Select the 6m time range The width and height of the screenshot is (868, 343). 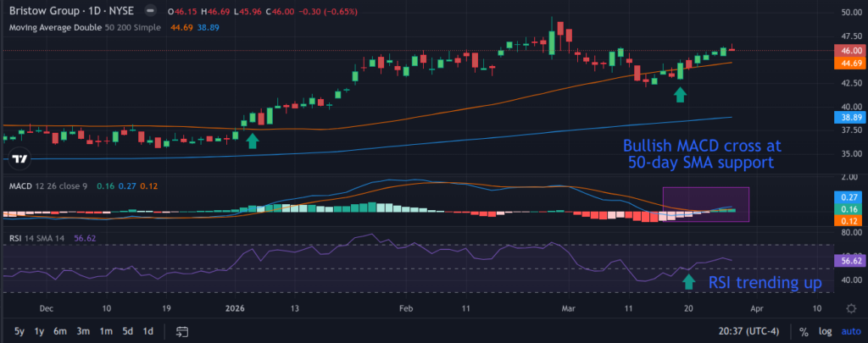[60, 332]
